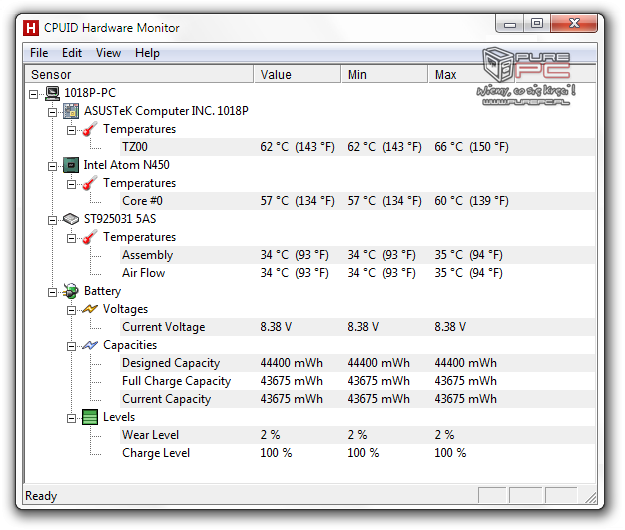Click Core #0 max value 60 °C (139 °F)
This screenshot has width=625, height=530.
point(472,201)
